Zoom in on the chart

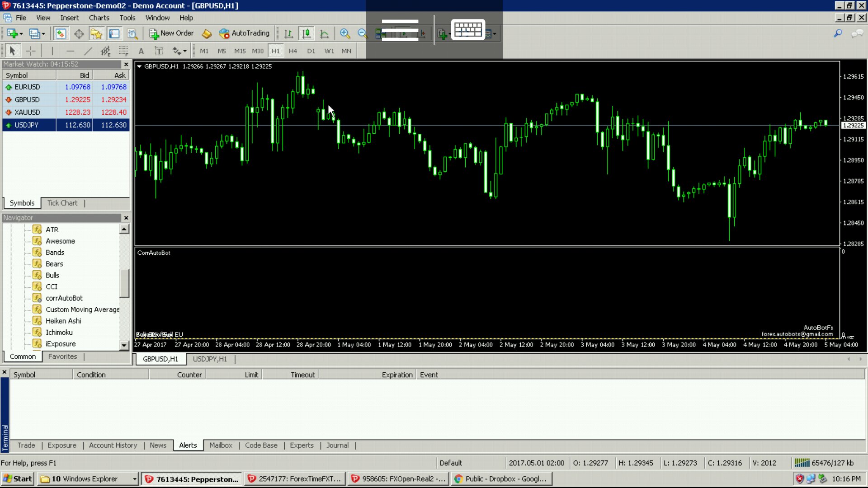click(x=344, y=33)
